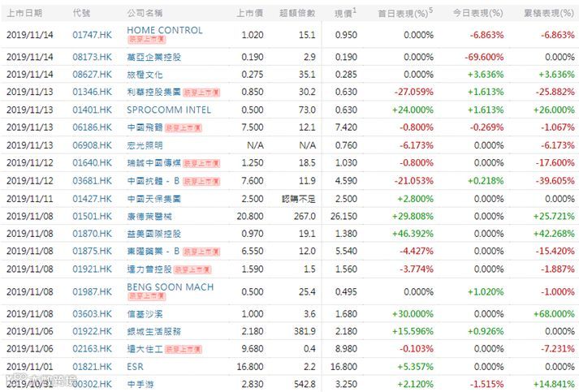
Task: Click the 公司名稱 column header
Action: coord(145,13)
